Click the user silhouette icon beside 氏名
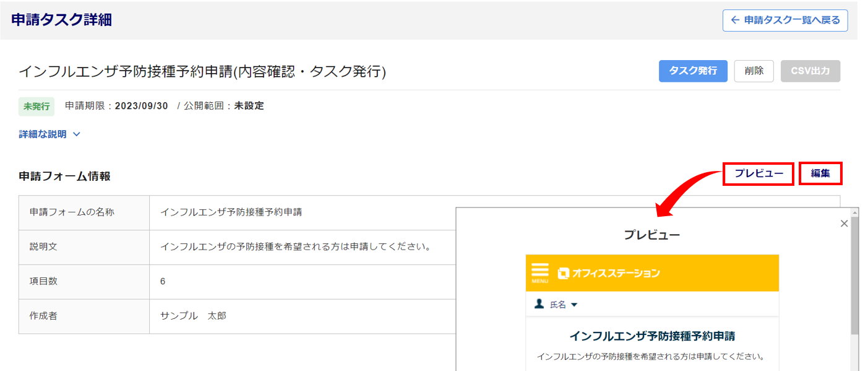This screenshot has width=868, height=371. tap(539, 304)
